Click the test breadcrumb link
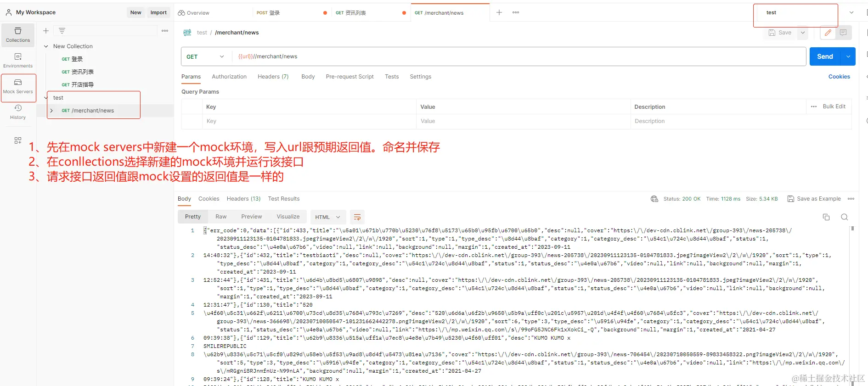 coord(202,33)
